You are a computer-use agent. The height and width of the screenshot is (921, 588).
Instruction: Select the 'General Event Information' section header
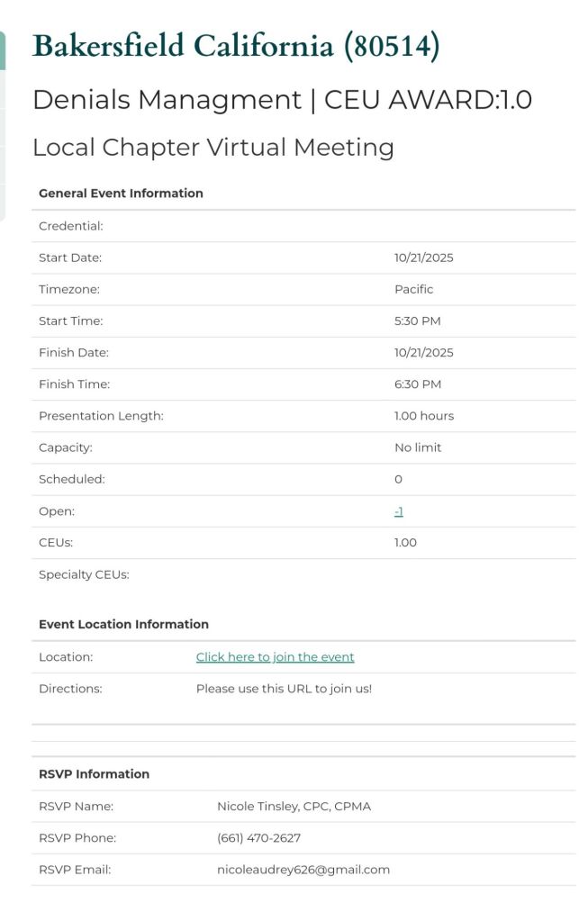click(121, 194)
